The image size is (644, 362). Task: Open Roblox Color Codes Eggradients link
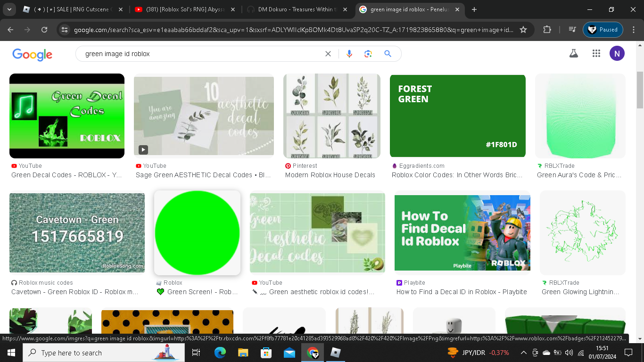click(x=457, y=175)
